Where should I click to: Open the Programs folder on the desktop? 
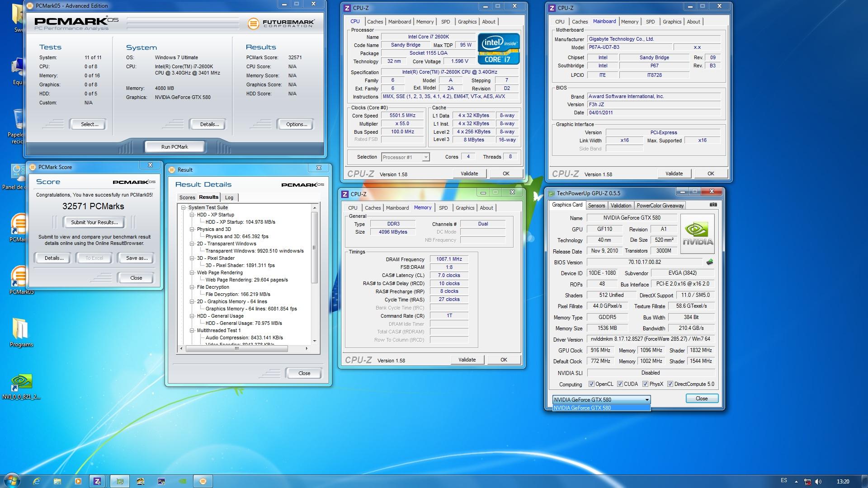point(21,333)
